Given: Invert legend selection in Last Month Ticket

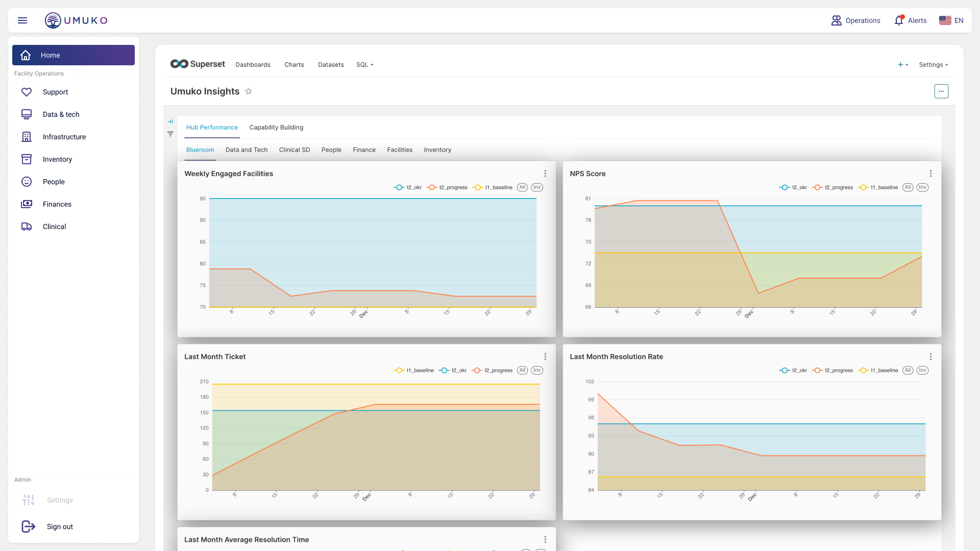Looking at the screenshot, I should (x=536, y=370).
